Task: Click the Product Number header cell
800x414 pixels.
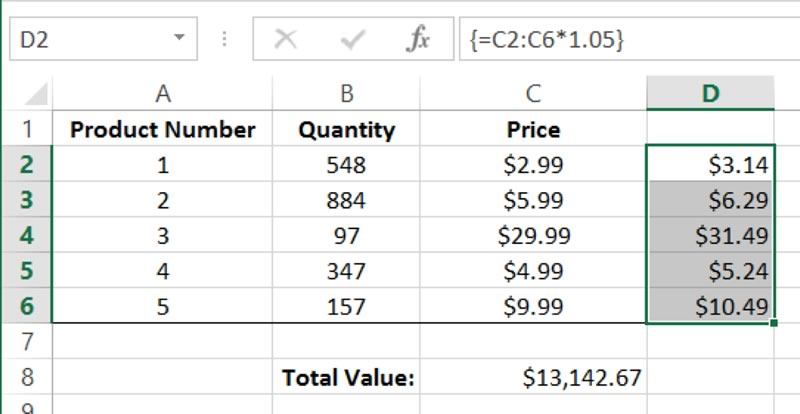Action: 163,129
